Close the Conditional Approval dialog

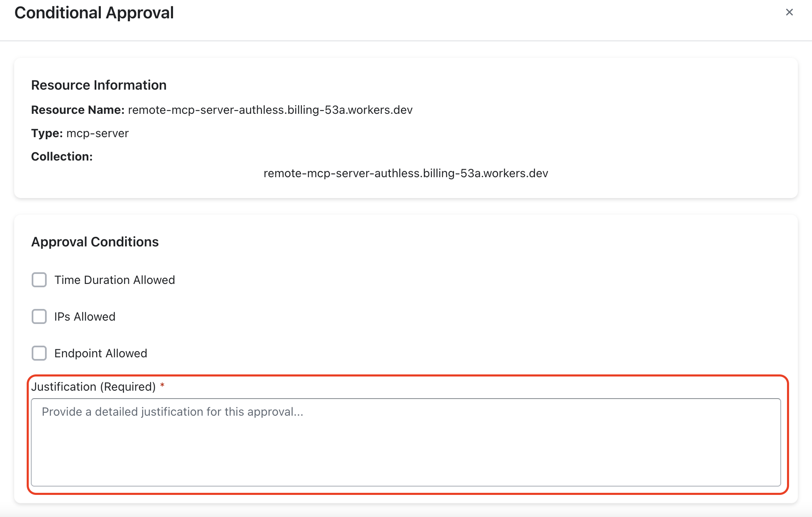(x=789, y=13)
